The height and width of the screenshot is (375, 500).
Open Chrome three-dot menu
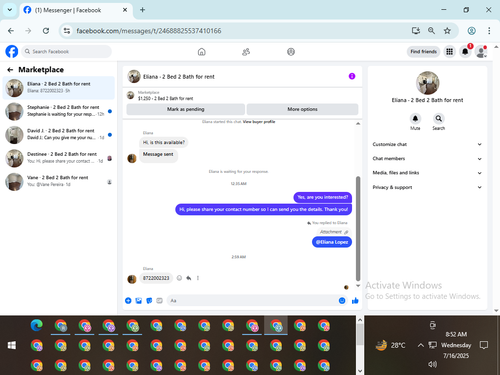tap(489, 31)
